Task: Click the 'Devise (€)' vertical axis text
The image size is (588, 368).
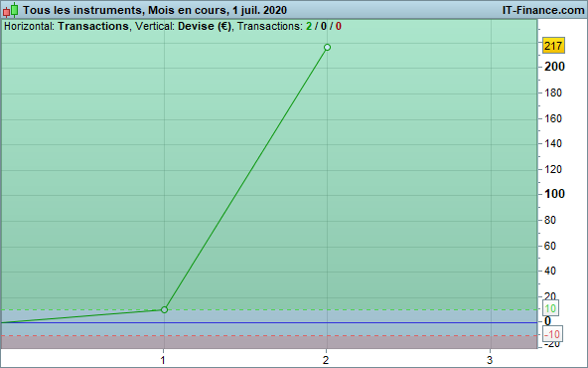Action: 205,26
